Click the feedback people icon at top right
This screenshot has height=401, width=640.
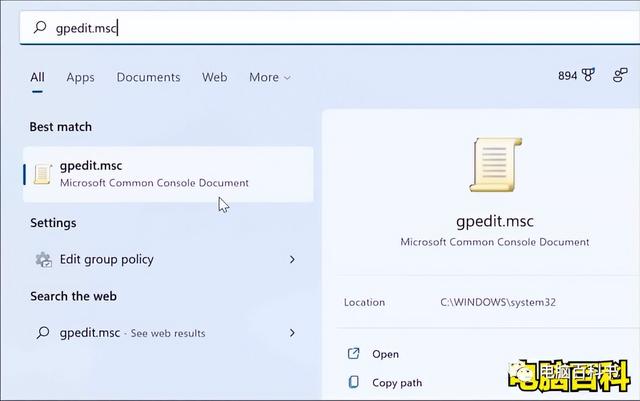[x=620, y=75]
